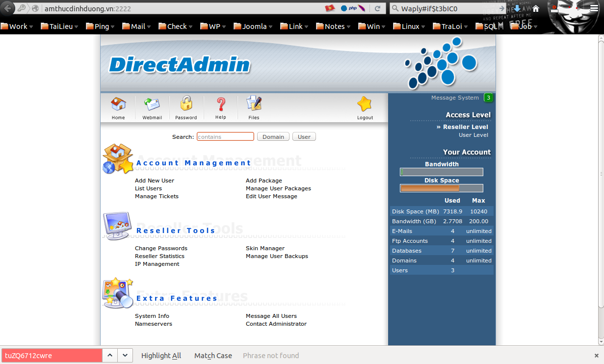Reload the page with refresh icon
The width and height of the screenshot is (604, 364).
(x=377, y=8)
